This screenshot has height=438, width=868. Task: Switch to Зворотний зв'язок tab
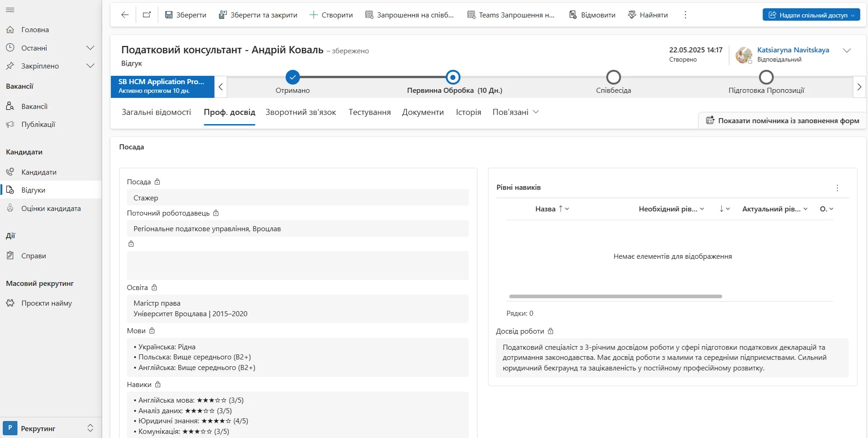(300, 112)
